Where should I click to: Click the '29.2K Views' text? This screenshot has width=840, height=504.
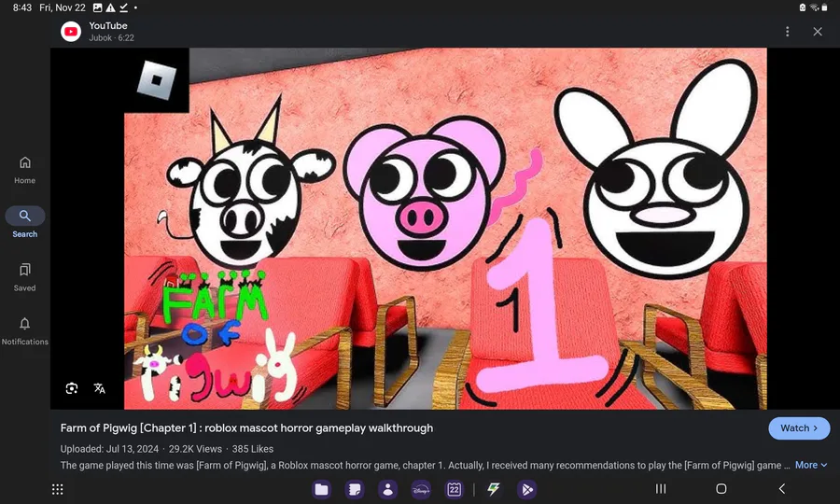(195, 449)
